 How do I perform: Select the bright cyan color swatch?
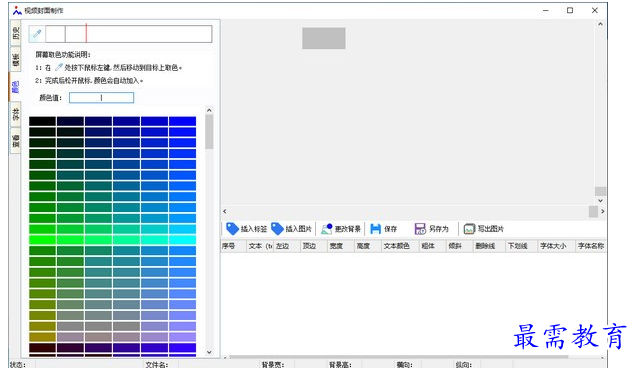(x=183, y=240)
